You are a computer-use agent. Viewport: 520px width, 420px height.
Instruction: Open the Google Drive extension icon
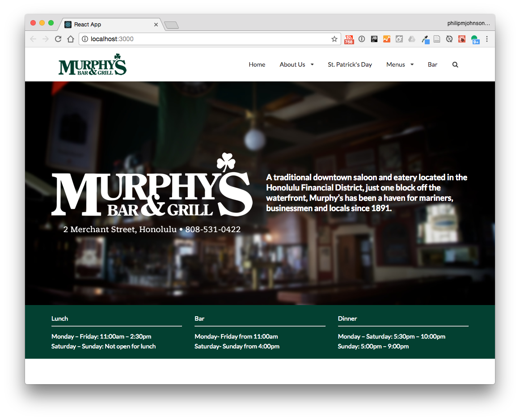click(x=411, y=39)
